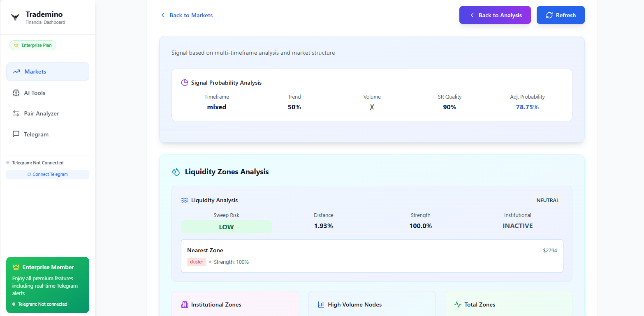This screenshot has width=644, height=316.
Task: Click the Telegram chat bubble icon
Action: [16, 134]
